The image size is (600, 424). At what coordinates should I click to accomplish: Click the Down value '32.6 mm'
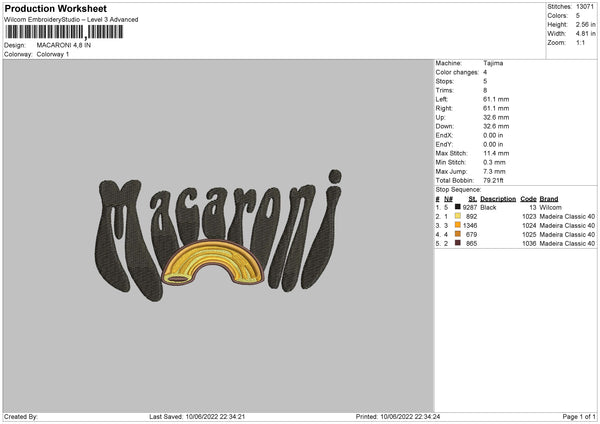pos(496,126)
